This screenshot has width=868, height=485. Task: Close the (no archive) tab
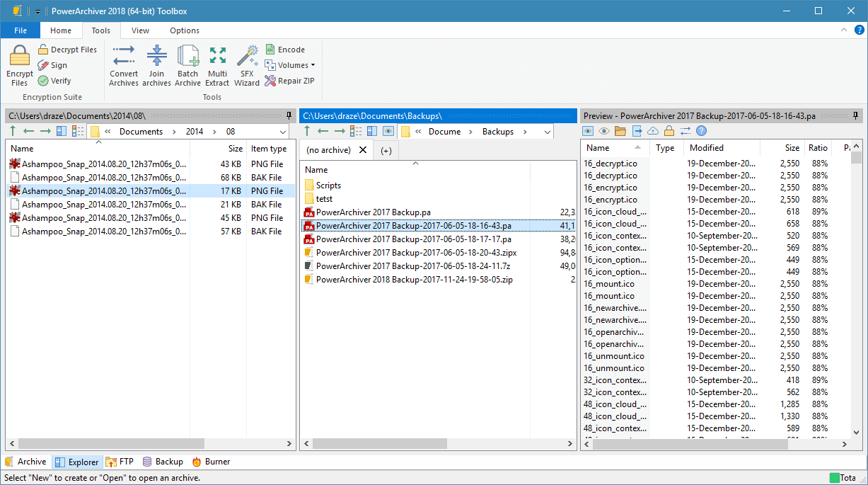click(364, 150)
